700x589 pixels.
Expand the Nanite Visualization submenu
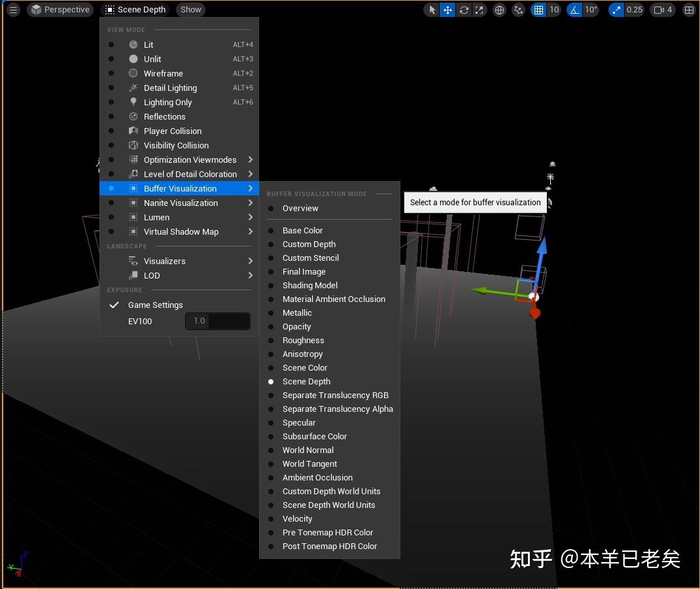[181, 203]
